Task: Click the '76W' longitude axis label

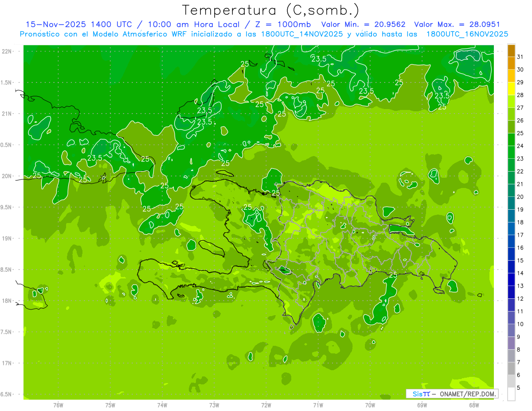Action: tap(58, 405)
